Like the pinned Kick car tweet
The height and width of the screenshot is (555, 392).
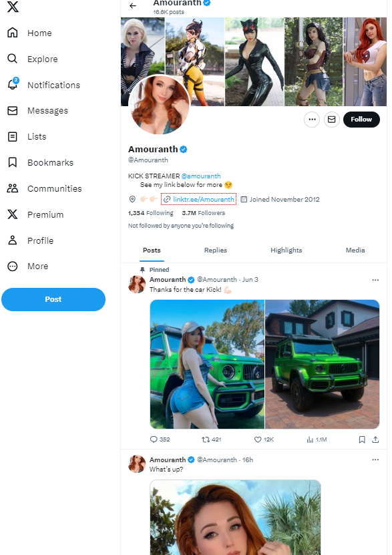pyautogui.click(x=256, y=439)
